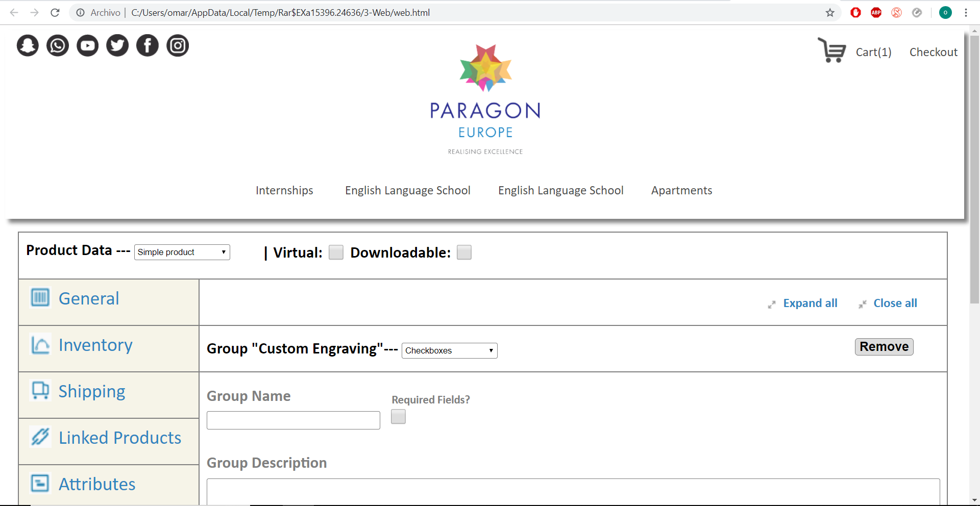Click the Facebook social icon
Screen dimensions: 980x506
148,45
